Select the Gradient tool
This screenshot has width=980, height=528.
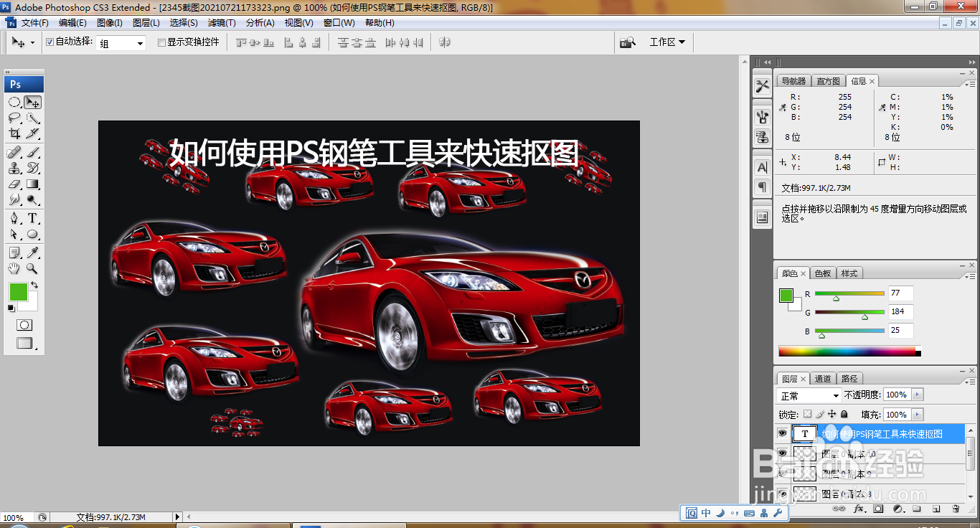pos(32,184)
